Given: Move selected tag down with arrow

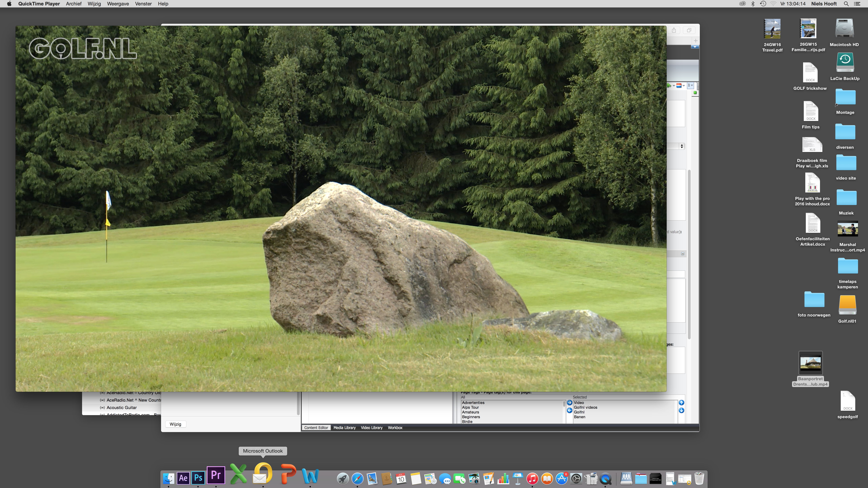Looking at the screenshot, I should coord(681,410).
